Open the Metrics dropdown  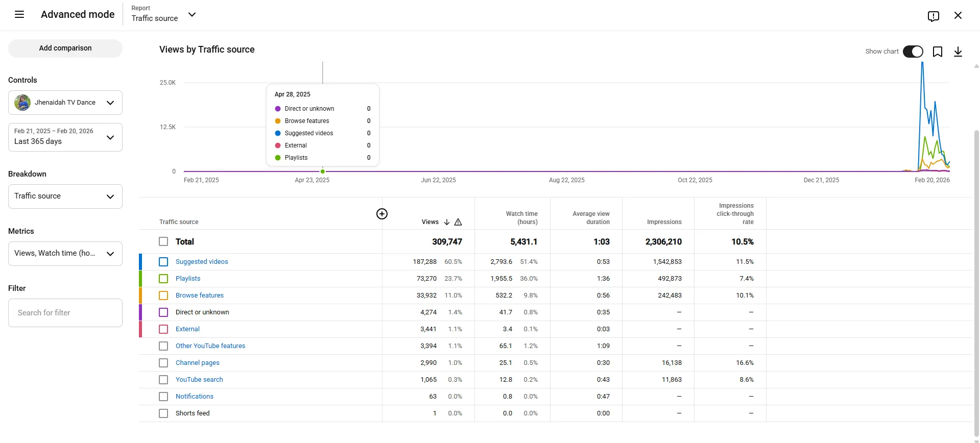pos(65,254)
